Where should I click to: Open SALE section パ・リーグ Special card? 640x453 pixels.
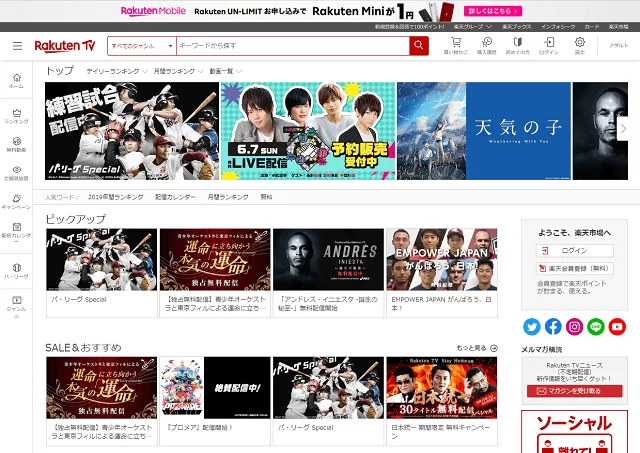[x=329, y=401]
